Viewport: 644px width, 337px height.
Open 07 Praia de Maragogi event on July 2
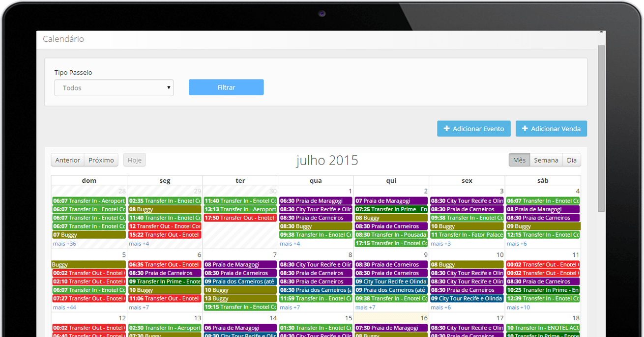[x=391, y=201]
